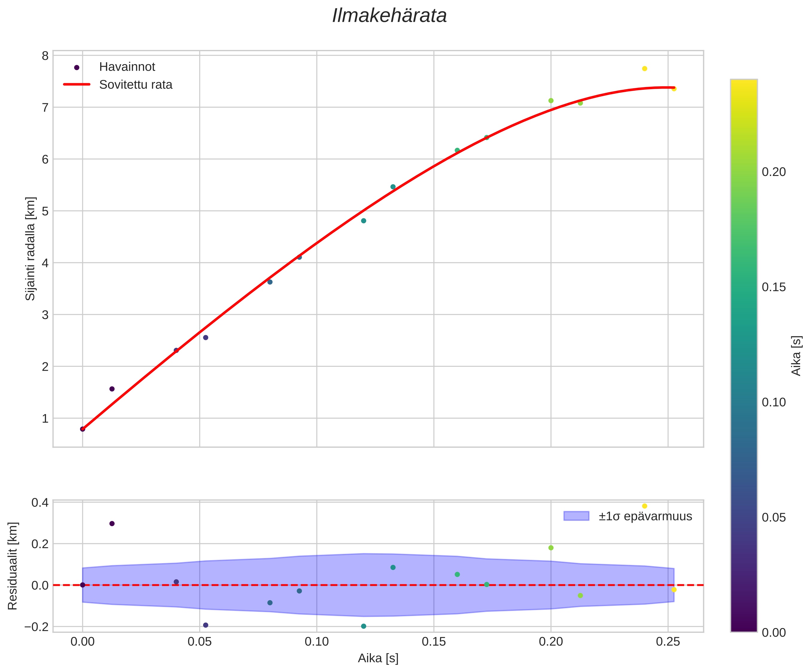
Task: Click the bottom Aika [s] x-axis label
Action: (x=378, y=658)
